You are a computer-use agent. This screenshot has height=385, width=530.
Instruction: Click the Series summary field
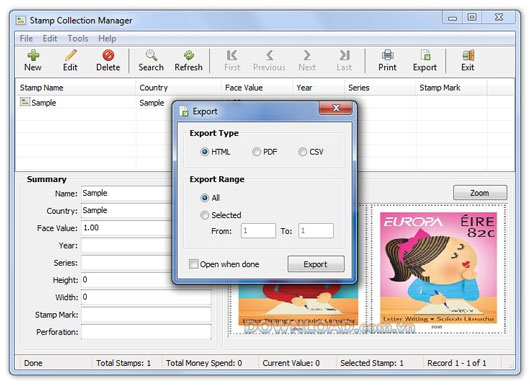click(127, 263)
